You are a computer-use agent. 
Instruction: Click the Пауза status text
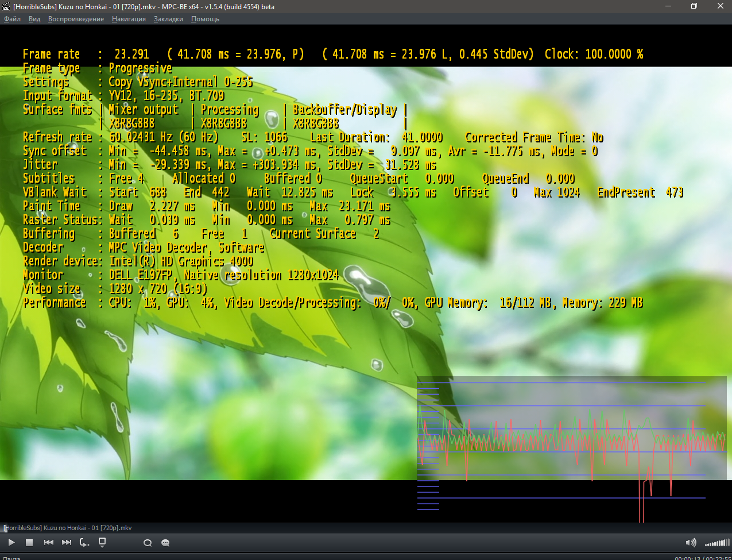click(x=11, y=557)
